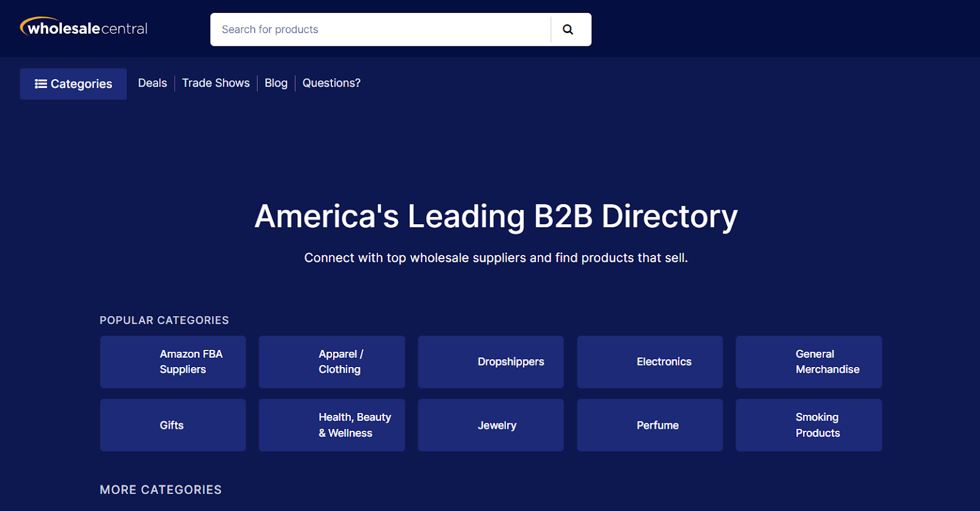
Task: Open the Smoking Products category
Action: [x=809, y=425]
